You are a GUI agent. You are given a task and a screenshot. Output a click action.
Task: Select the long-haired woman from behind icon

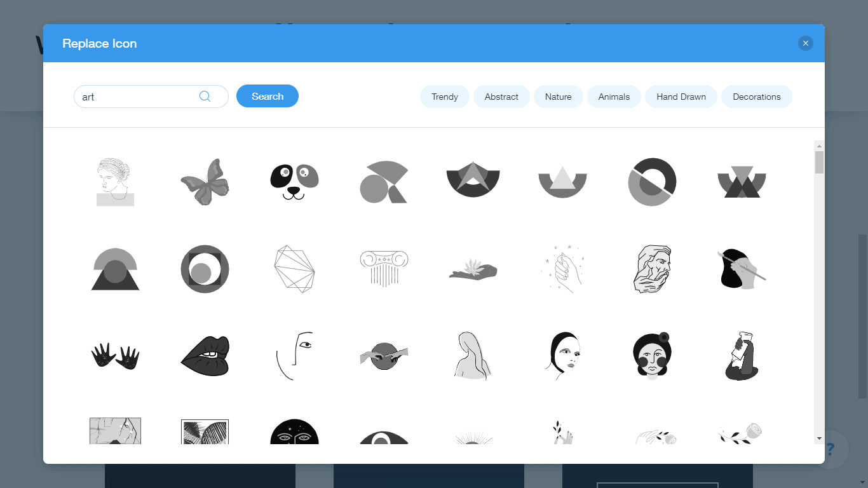click(473, 356)
